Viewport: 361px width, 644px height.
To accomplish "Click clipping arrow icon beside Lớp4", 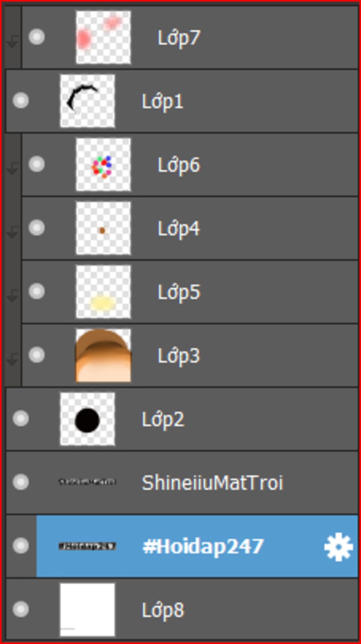I will tap(13, 232).
